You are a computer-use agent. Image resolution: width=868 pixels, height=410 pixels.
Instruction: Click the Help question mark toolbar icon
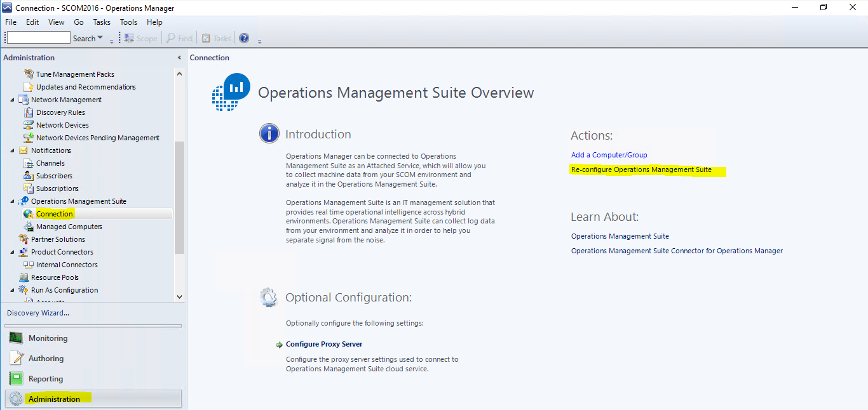[244, 38]
